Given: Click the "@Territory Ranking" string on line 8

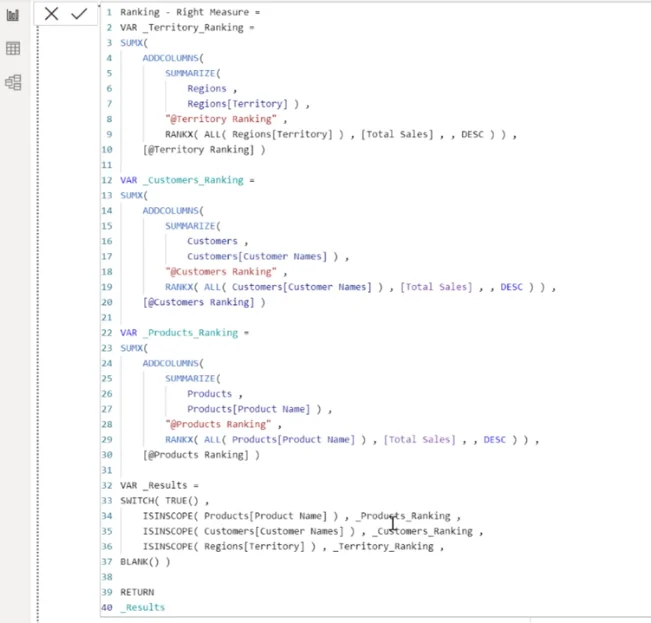Looking at the screenshot, I should 221,119.
